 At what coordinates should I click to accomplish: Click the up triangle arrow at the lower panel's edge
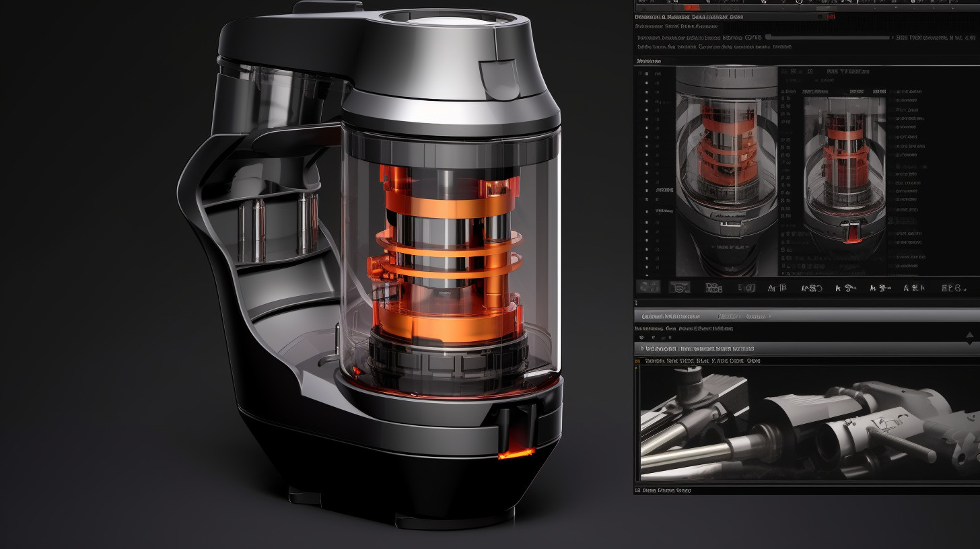coord(969,335)
